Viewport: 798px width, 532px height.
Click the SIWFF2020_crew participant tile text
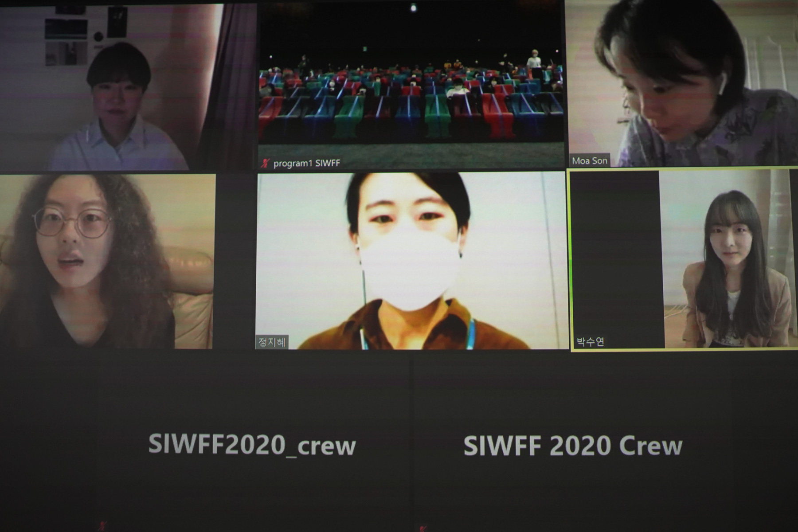coord(252,445)
